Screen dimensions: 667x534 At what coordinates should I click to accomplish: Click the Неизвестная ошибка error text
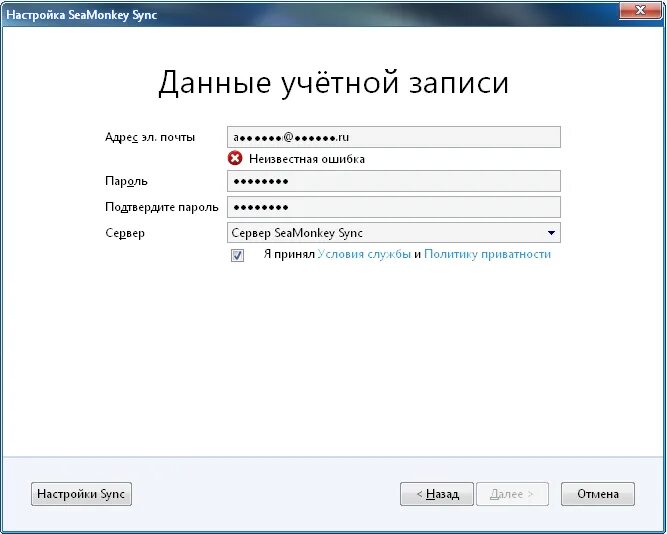[307, 159]
